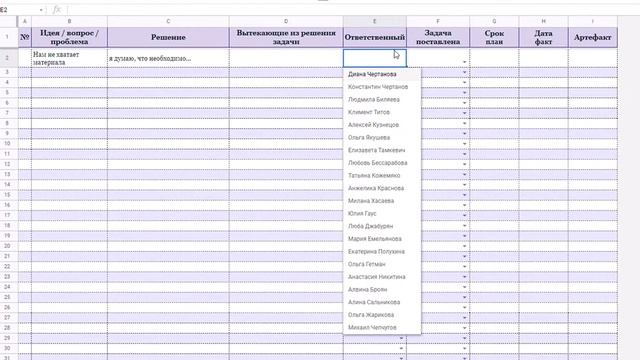Open the Задача поставлена dropdown in row 3
The height and width of the screenshot is (360, 640).
click(x=464, y=72)
